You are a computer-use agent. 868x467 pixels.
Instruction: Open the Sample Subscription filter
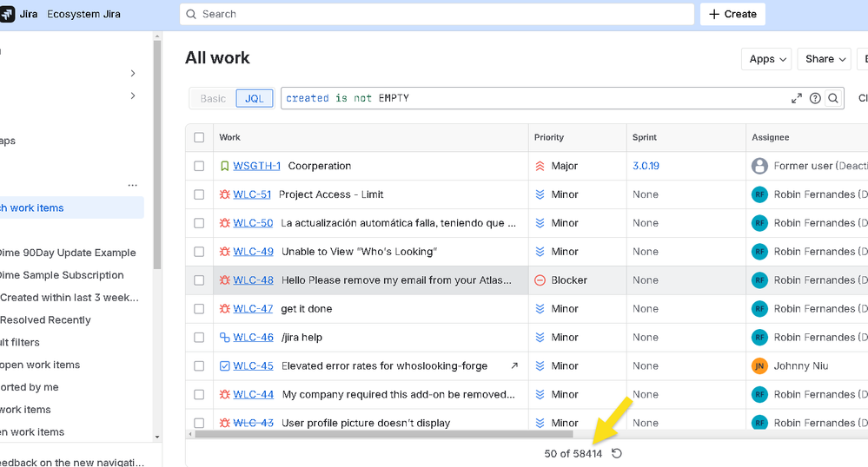point(62,275)
